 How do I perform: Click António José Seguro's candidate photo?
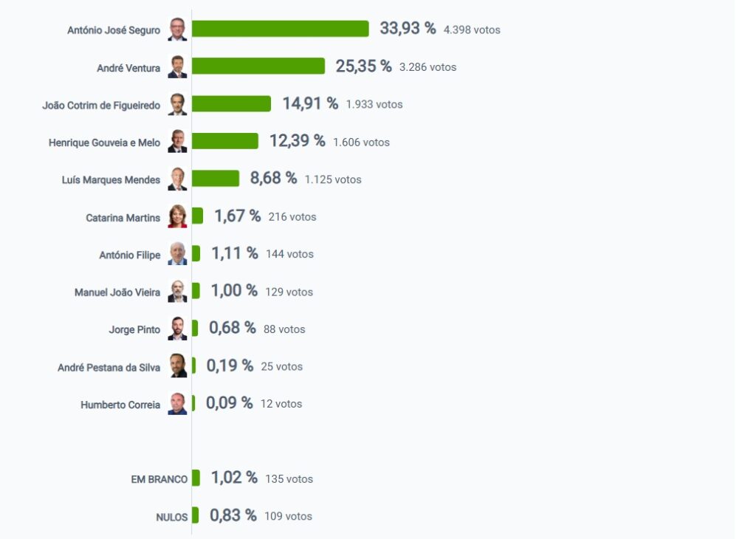[x=177, y=30]
